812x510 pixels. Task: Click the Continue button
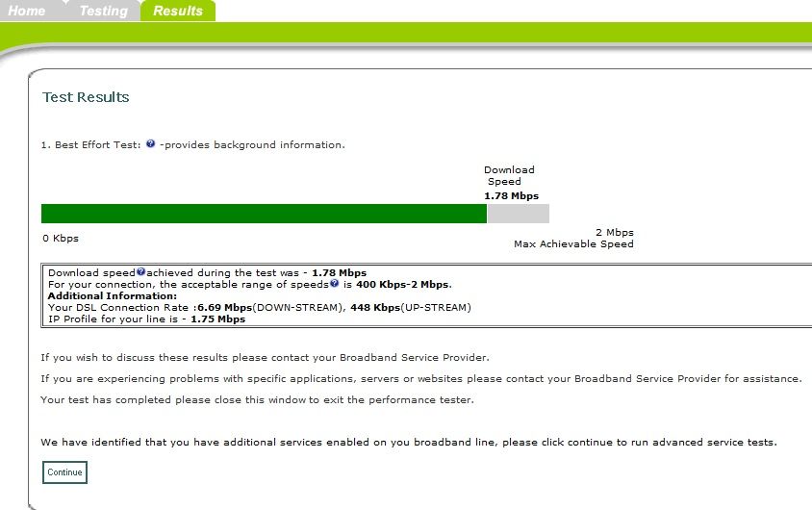tap(64, 472)
